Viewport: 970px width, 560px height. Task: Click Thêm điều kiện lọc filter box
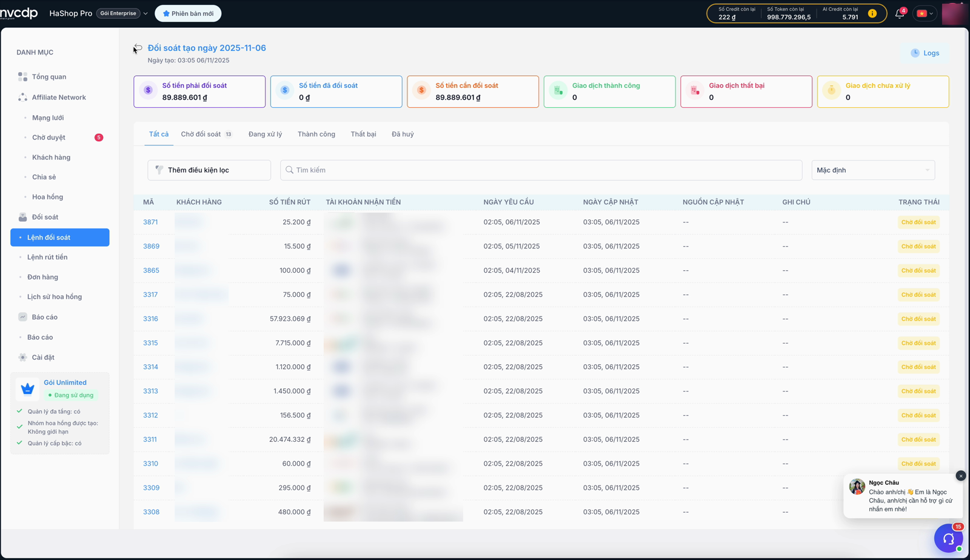[209, 170]
